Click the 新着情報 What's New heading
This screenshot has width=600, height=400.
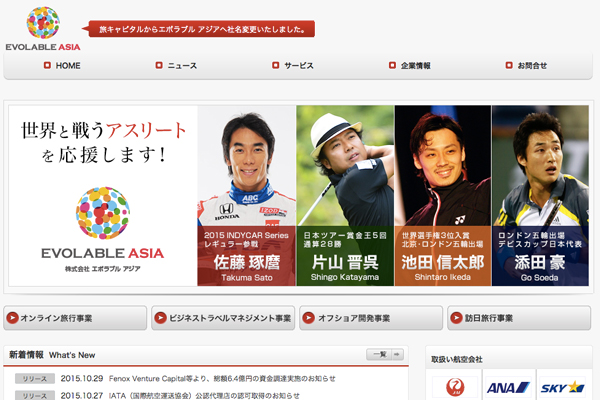tap(52, 355)
